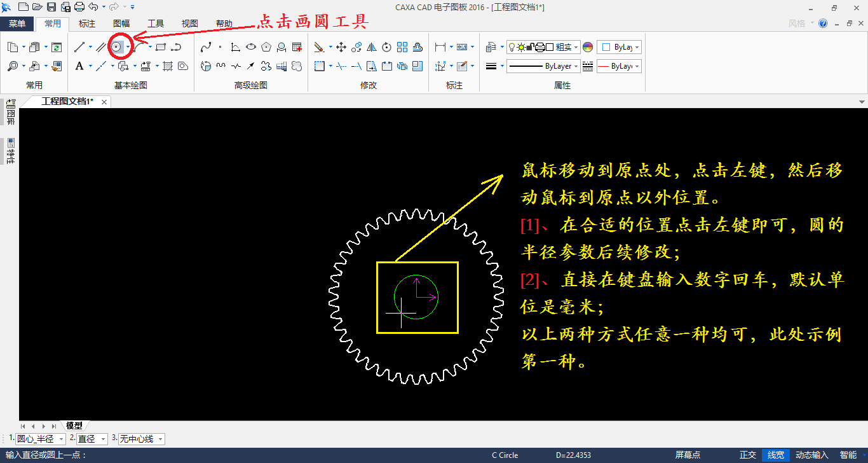Image resolution: width=868 pixels, height=463 pixels.
Task: Select the 常用 ribbon tab
Action: [x=53, y=24]
